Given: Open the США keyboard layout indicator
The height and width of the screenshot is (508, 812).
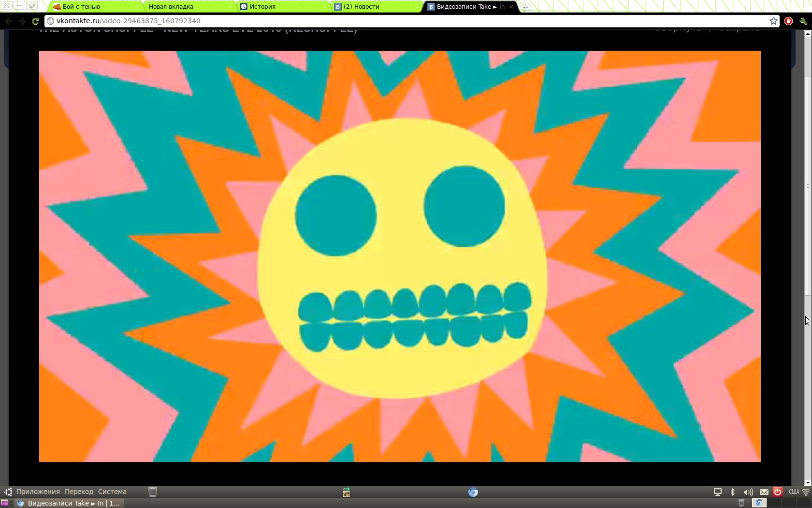Looking at the screenshot, I should [794, 492].
